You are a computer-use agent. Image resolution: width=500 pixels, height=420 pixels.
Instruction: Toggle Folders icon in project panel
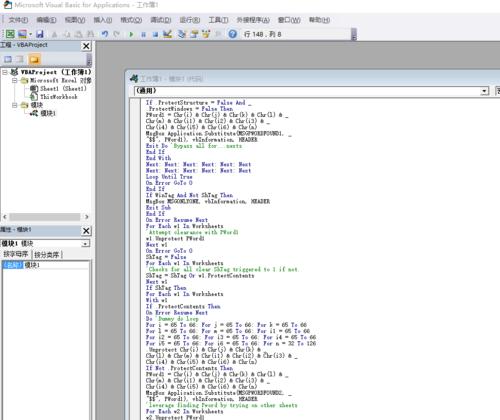[x=34, y=59]
